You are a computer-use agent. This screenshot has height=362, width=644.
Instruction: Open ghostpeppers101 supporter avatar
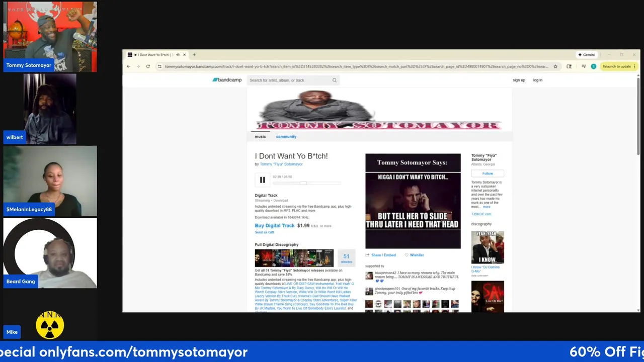click(369, 292)
